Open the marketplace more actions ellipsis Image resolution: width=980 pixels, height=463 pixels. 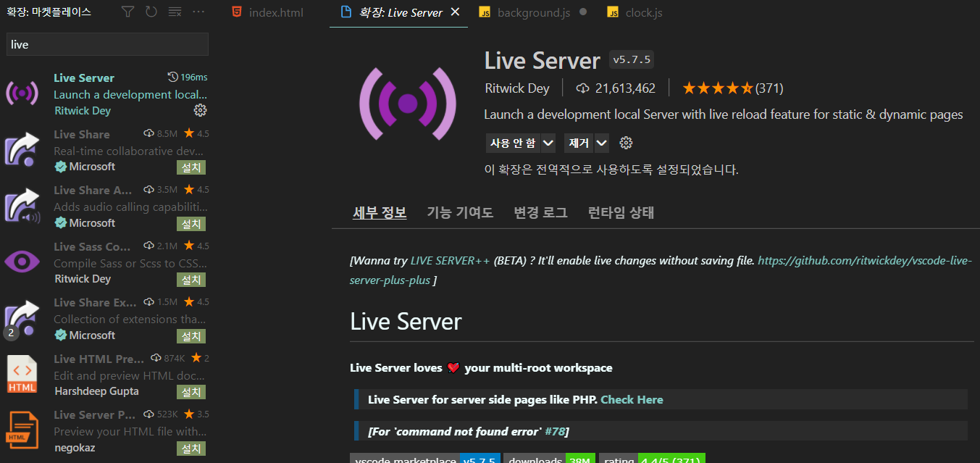(198, 12)
